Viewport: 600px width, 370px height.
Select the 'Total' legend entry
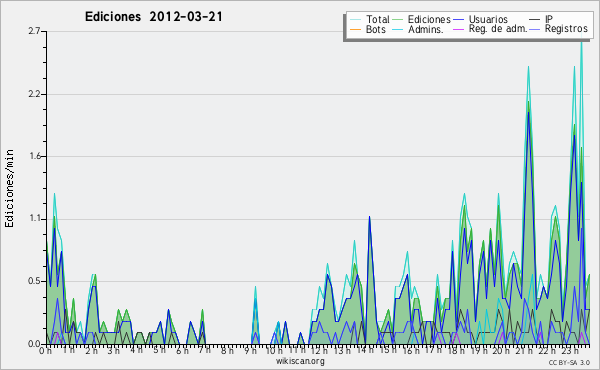370,19
